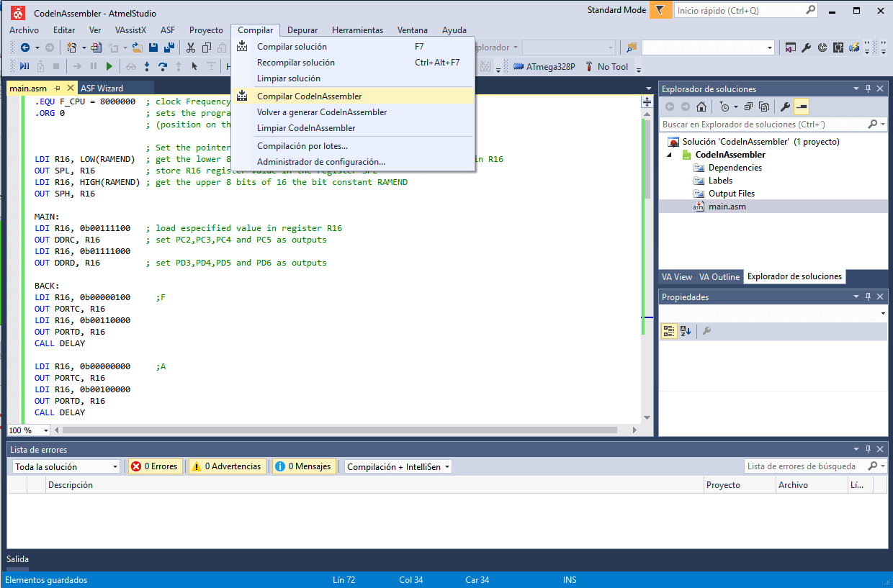Screen dimensions: 893x588
Task: Click Administrador de configuración... entry
Action: point(353,162)
